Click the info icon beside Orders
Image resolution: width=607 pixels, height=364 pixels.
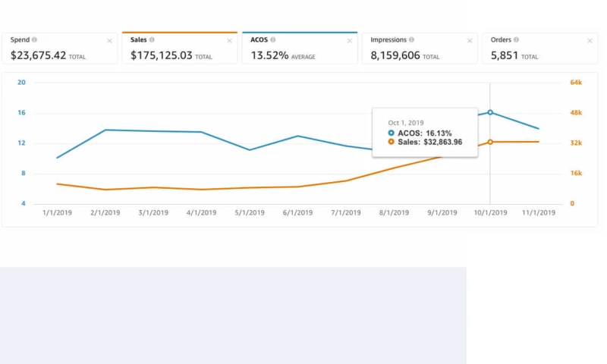click(x=516, y=39)
